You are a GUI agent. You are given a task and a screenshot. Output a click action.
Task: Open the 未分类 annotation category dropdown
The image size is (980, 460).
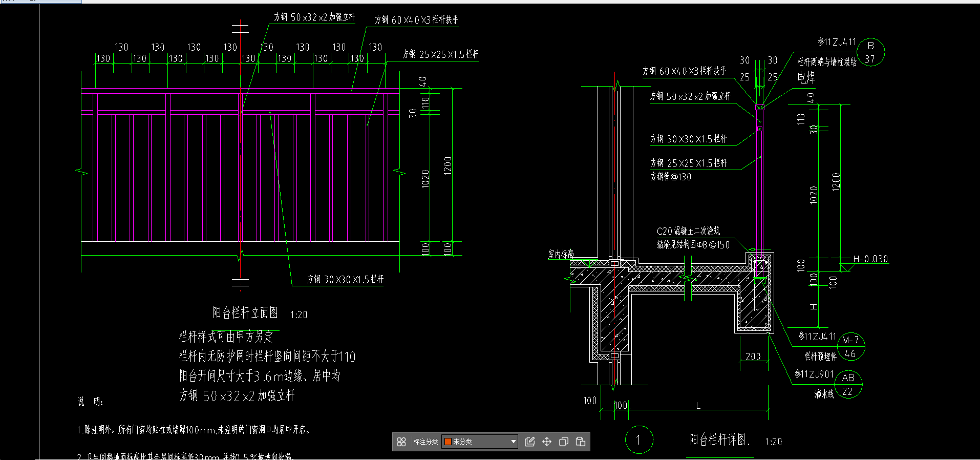click(x=513, y=442)
